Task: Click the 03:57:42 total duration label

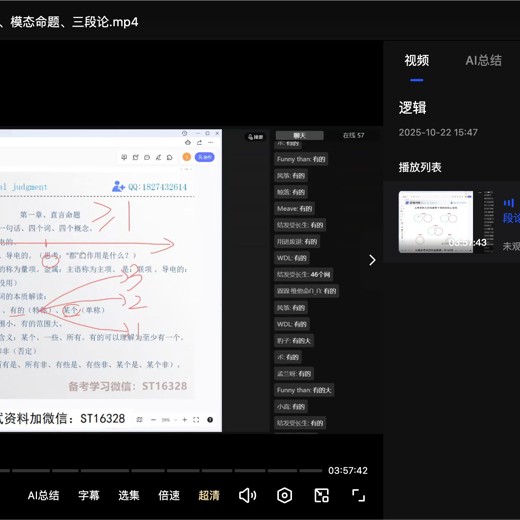Action: [x=348, y=471]
